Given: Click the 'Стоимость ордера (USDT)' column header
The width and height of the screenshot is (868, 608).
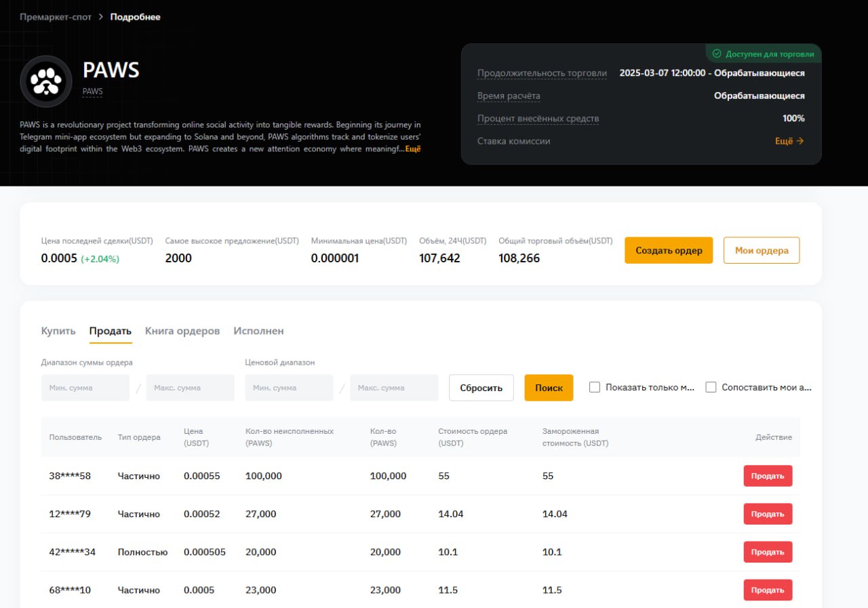Looking at the screenshot, I should point(473,437).
